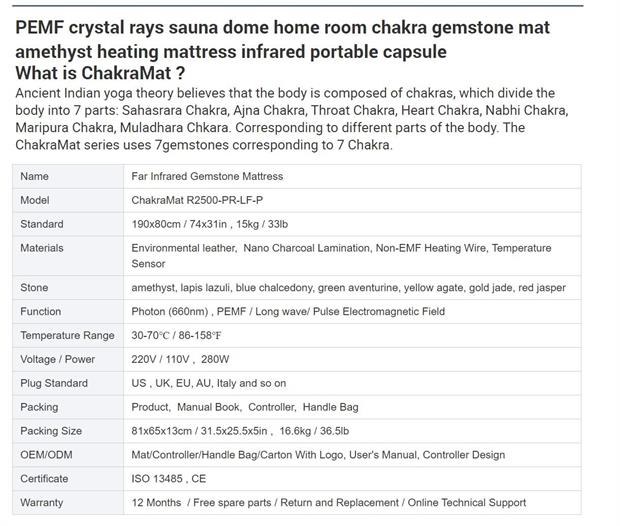Click the Function value 'Photon (660nm)'
This screenshot has height=526, width=620.
[170, 312]
